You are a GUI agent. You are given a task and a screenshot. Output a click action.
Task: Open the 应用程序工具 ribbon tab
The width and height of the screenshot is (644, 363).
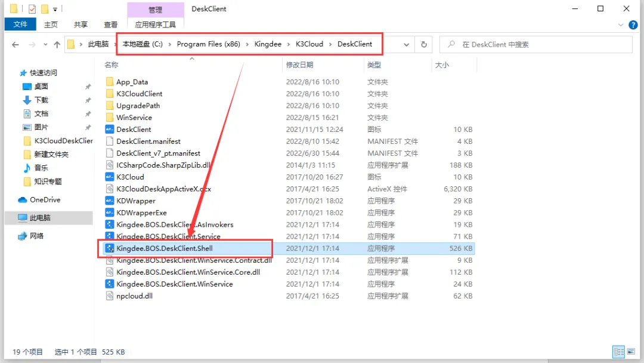click(x=155, y=24)
